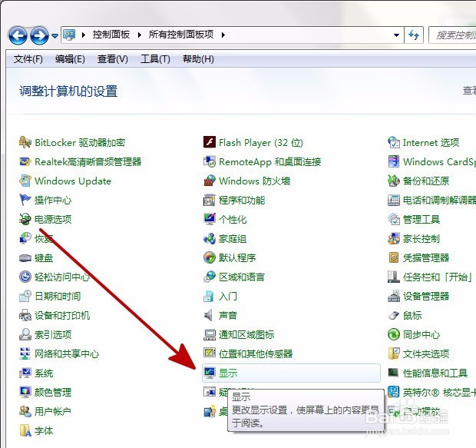Screen dimensions: 476x448
Task: Open the Flash Player icon
Action: [210, 142]
